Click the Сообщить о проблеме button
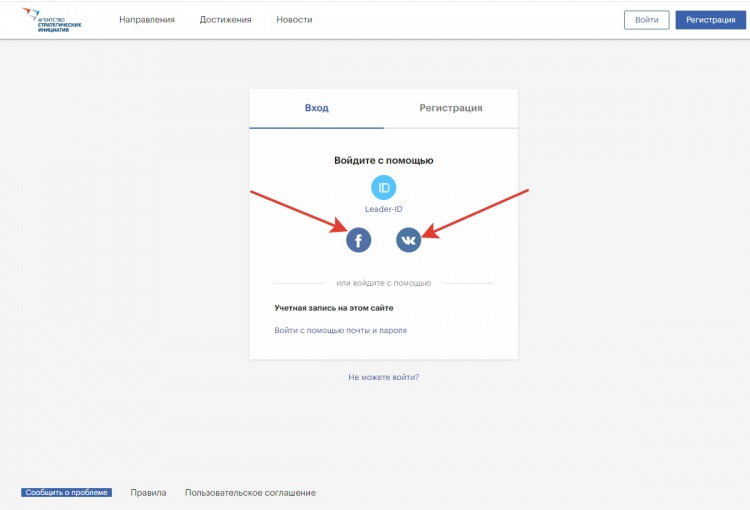This screenshot has width=750, height=510. click(x=66, y=493)
